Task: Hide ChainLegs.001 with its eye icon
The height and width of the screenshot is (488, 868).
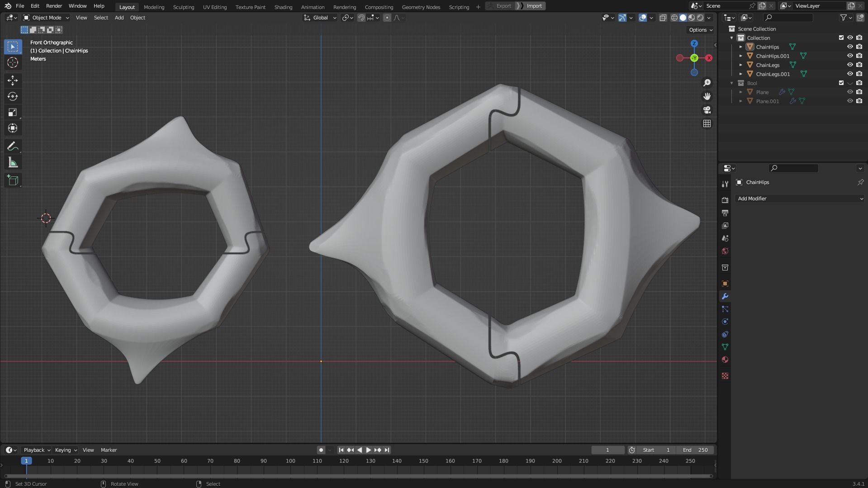Action: 850,74
